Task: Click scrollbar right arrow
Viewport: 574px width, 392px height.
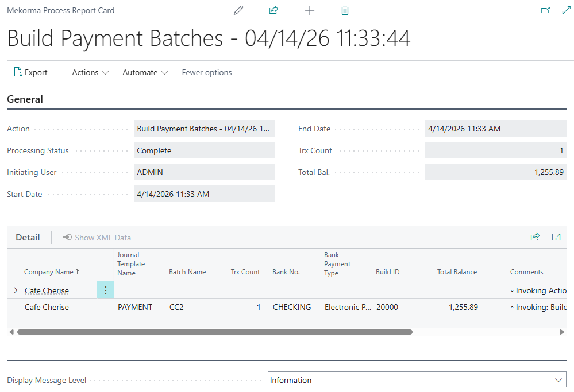Action: (x=562, y=332)
